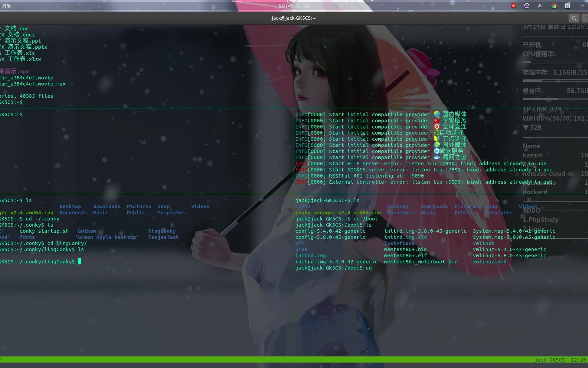The image size is (588, 368).
Task: Open terminal search with the magnifier button
Action: point(574,18)
